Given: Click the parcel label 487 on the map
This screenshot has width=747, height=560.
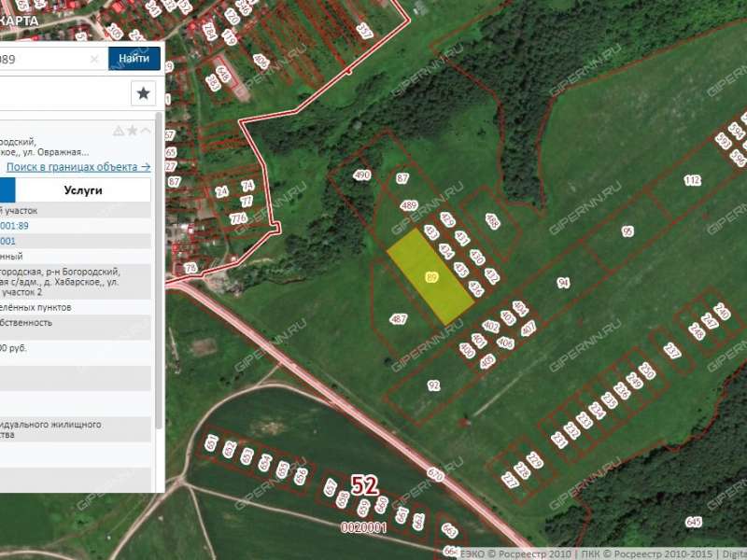Looking at the screenshot, I should pos(399,319).
